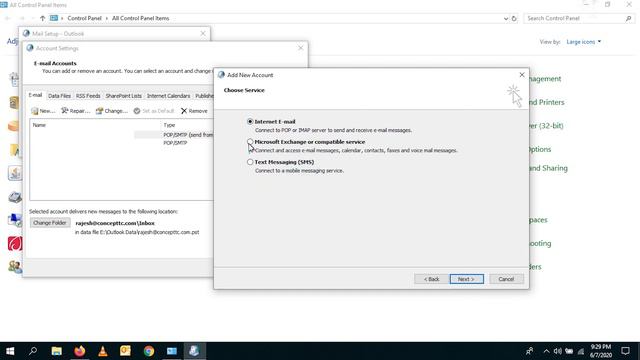Open the People icon in the taskbar
Screen dimensions: 640x360
[529, 351]
